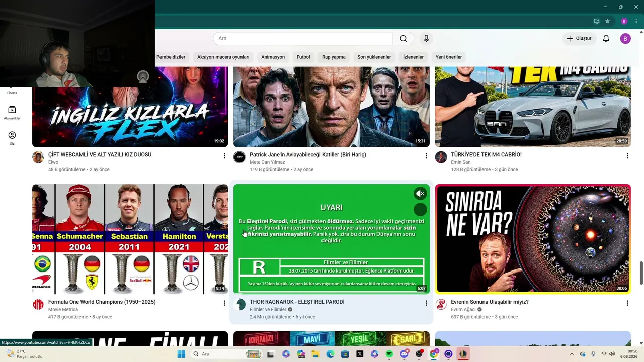This screenshot has height=362, width=644.
Task: Select the İzlenenler filter chip
Action: pos(413,57)
